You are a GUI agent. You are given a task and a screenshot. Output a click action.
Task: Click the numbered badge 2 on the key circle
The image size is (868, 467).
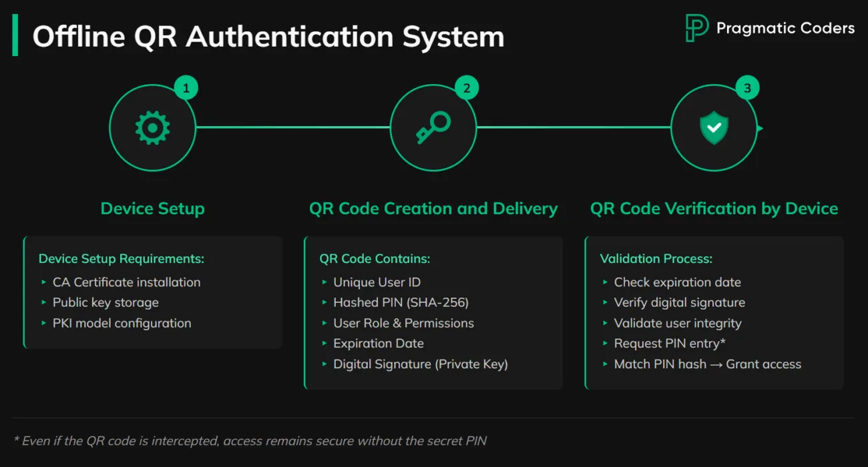(x=465, y=87)
